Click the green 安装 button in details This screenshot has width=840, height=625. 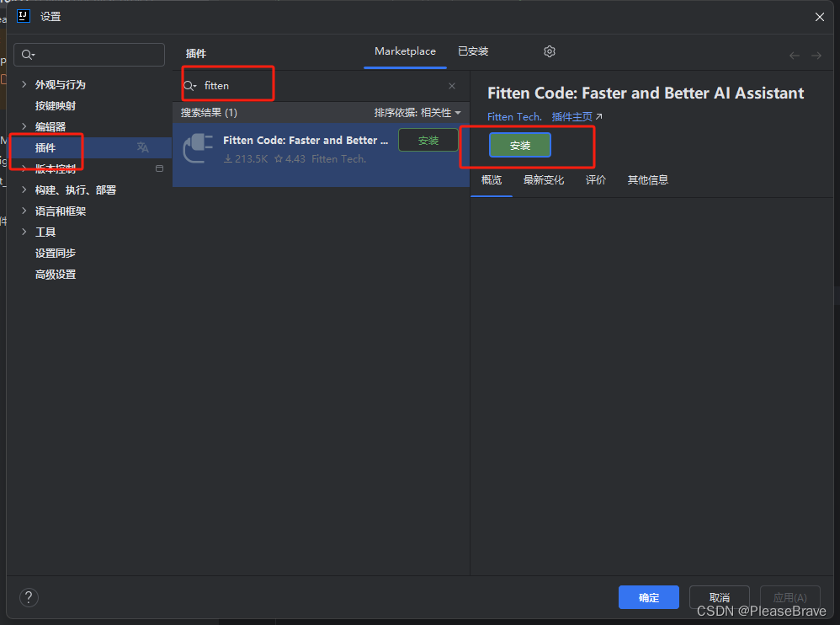pyautogui.click(x=519, y=145)
